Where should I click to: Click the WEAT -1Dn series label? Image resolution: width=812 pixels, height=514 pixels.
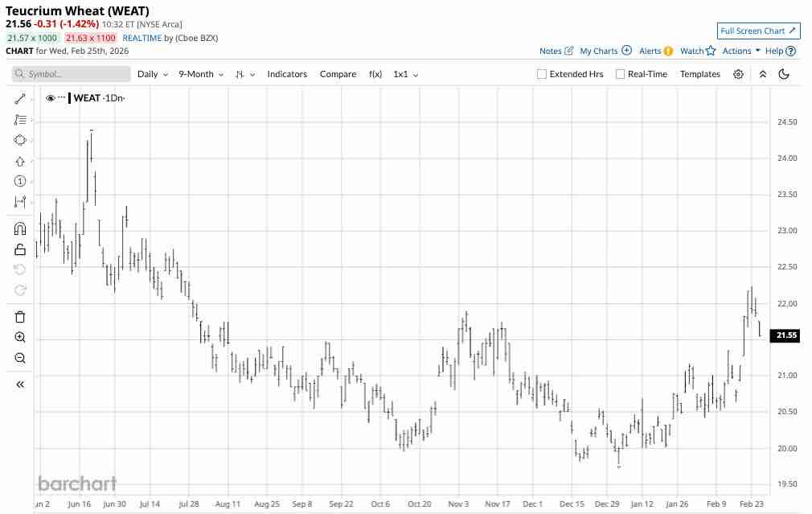[x=98, y=98]
